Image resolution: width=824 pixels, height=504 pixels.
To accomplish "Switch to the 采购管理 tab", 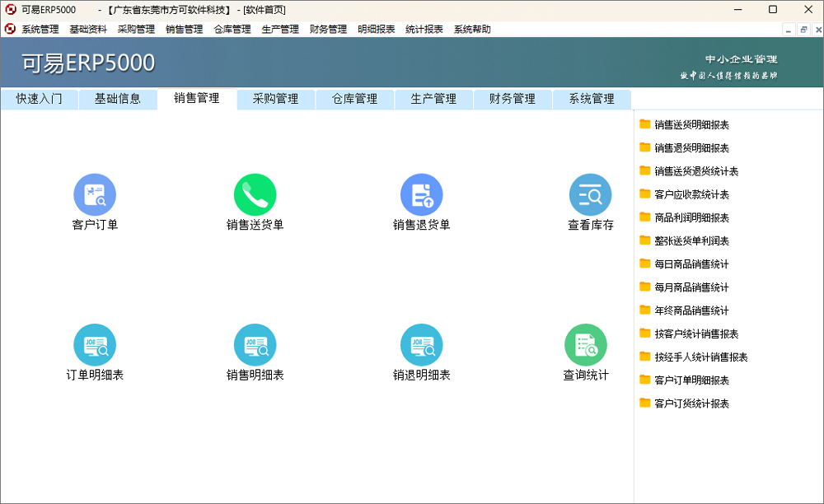I will point(276,99).
